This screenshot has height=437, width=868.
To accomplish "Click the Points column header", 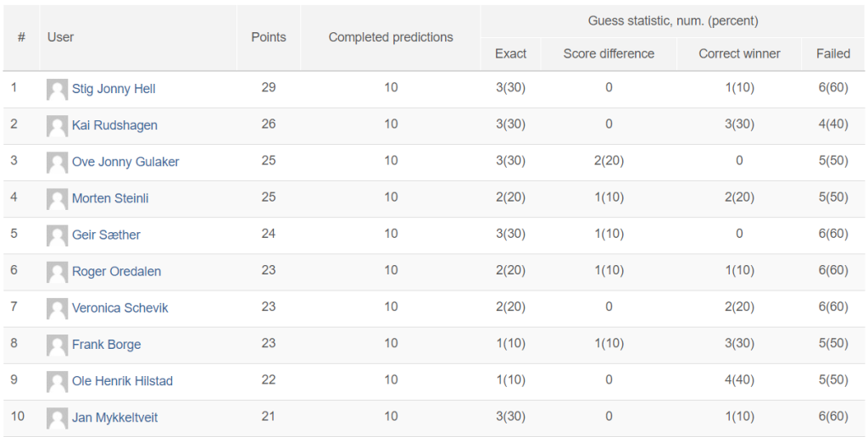I will (x=269, y=37).
